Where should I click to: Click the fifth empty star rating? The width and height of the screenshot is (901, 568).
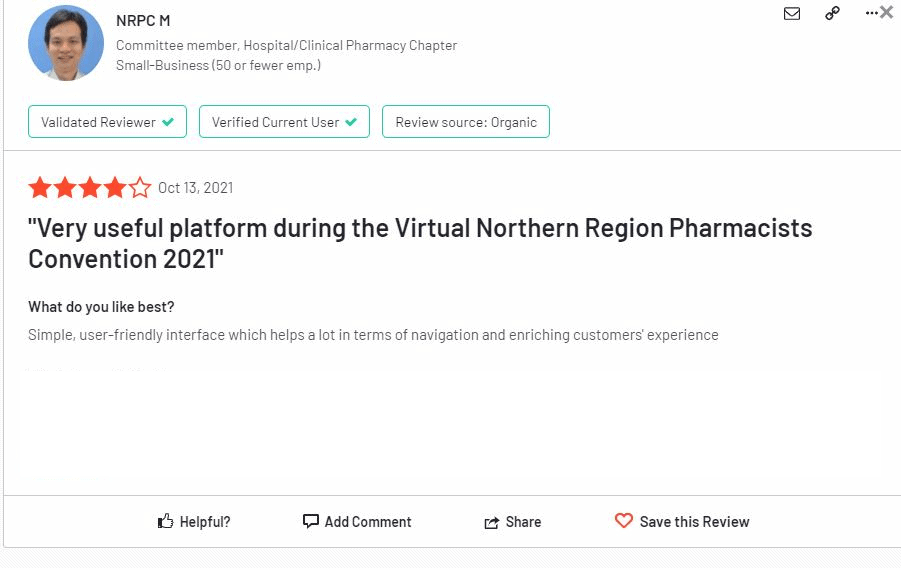click(140, 187)
